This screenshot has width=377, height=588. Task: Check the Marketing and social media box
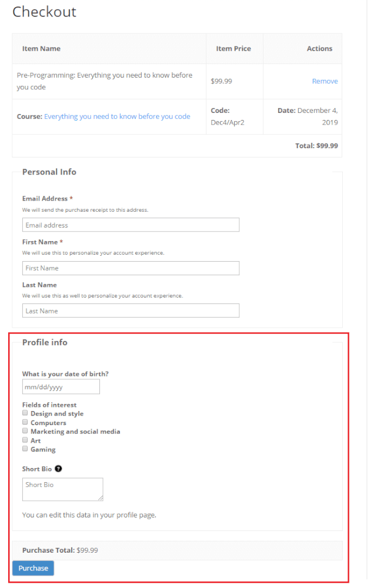(25, 431)
